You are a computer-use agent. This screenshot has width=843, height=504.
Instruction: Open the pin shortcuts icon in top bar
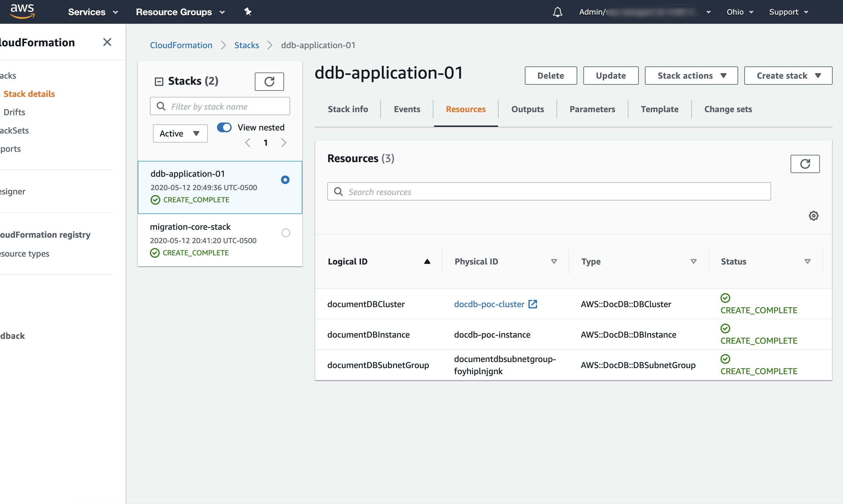coord(247,12)
